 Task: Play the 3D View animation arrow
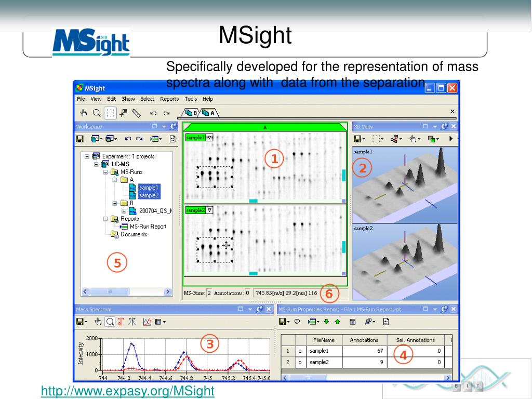coord(451,139)
